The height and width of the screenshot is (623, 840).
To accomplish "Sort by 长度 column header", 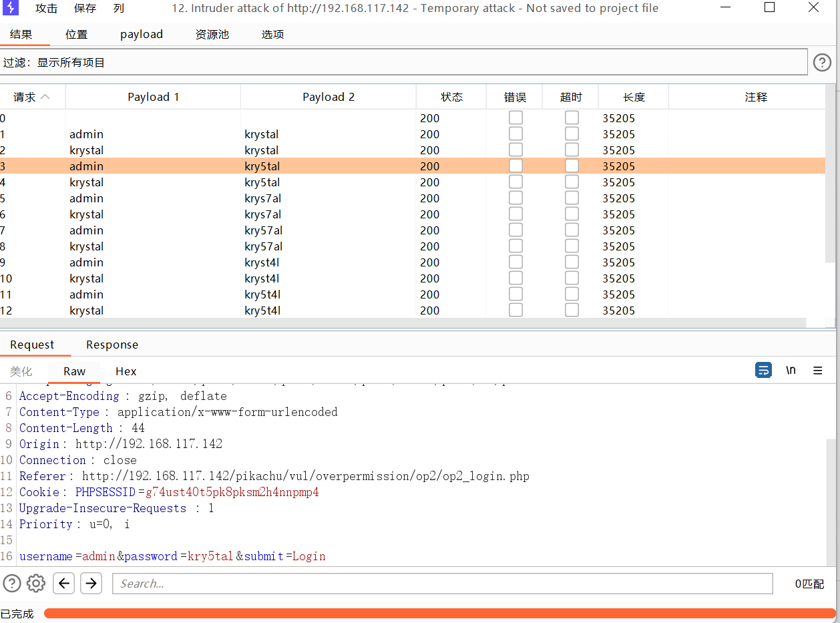I will tap(634, 97).
